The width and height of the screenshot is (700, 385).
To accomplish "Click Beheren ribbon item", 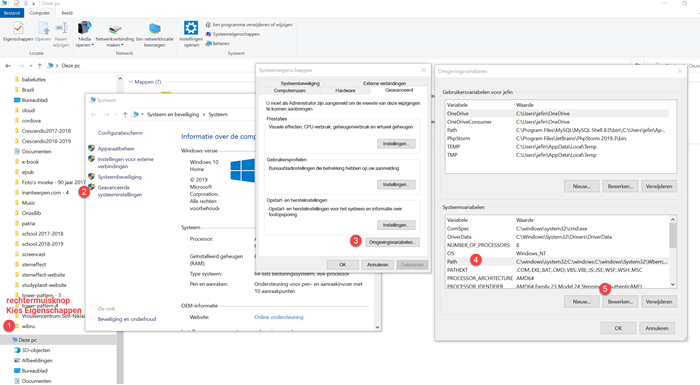I will (x=217, y=43).
